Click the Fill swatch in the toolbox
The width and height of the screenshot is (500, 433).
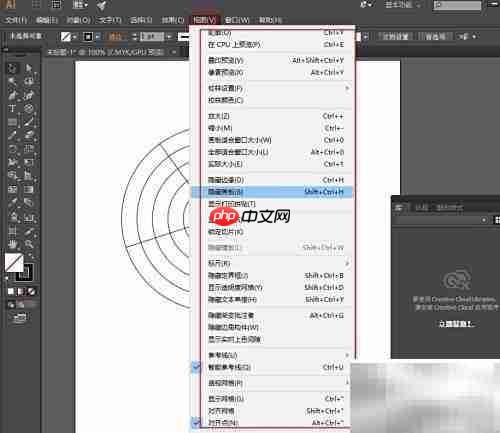pyautogui.click(x=14, y=263)
